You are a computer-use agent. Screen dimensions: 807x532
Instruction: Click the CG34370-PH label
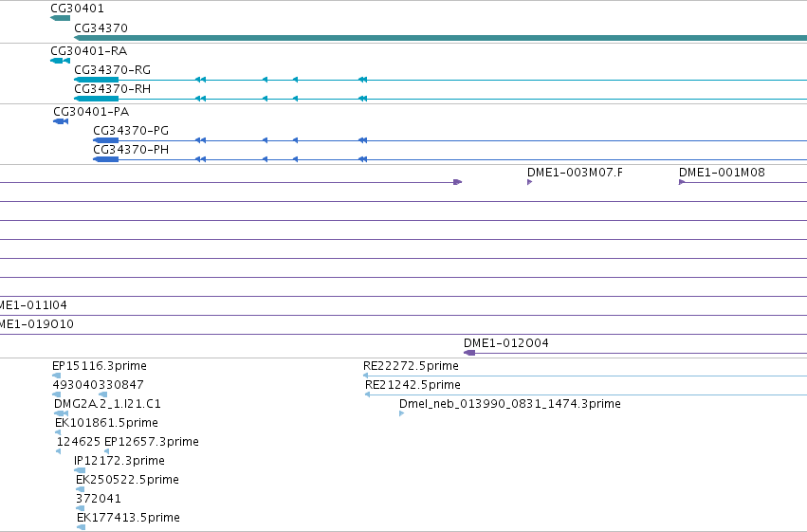tap(131, 149)
